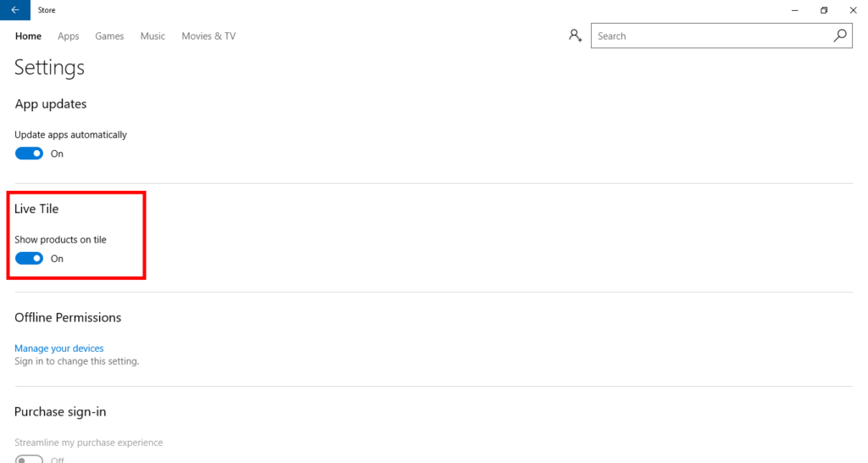Open the Apps tab
Viewport: 868px width, 463px height.
click(69, 36)
